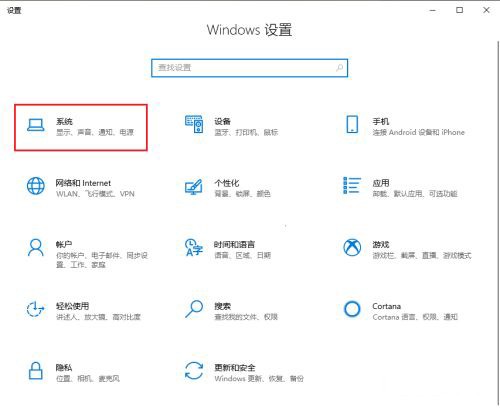Close the Settings window
Viewport: 500px width, 414px height.
[486, 10]
